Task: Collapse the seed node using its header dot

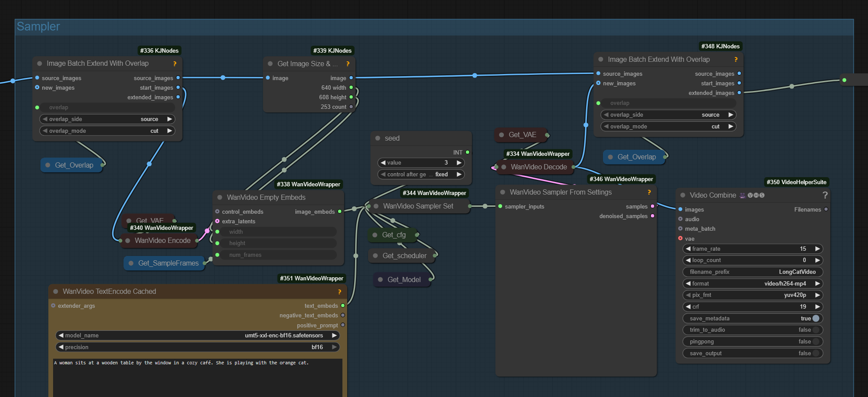Action: (x=378, y=138)
